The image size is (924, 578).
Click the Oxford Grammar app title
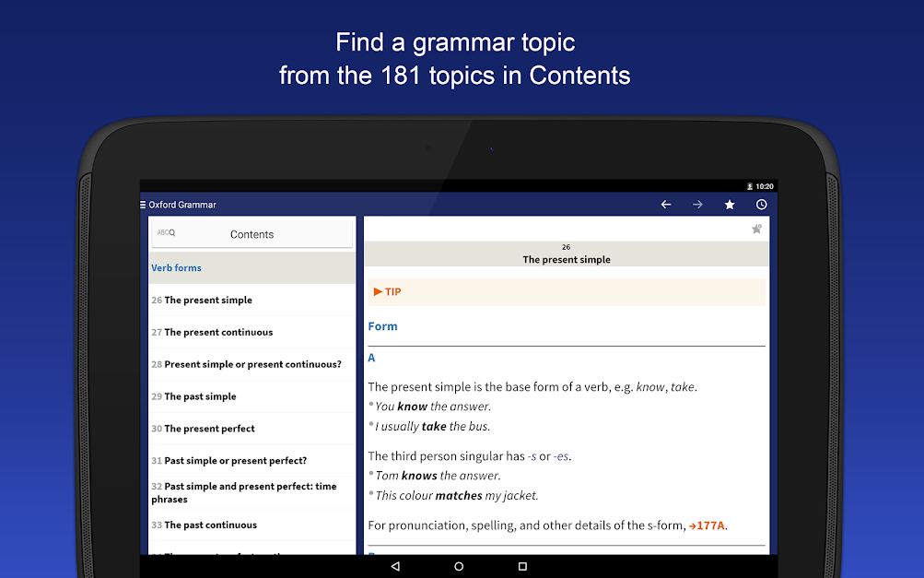click(x=182, y=205)
